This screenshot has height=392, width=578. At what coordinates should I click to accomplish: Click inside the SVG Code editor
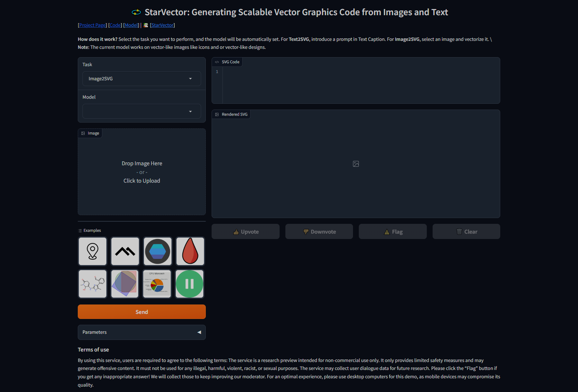click(x=361, y=85)
